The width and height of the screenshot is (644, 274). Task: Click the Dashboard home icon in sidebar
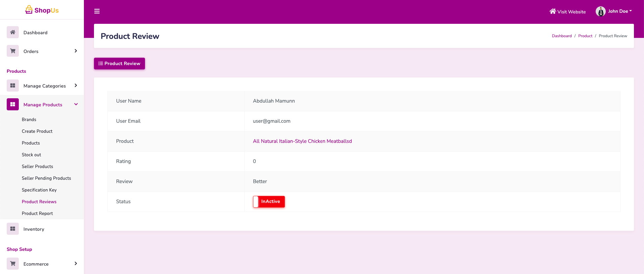tap(13, 32)
